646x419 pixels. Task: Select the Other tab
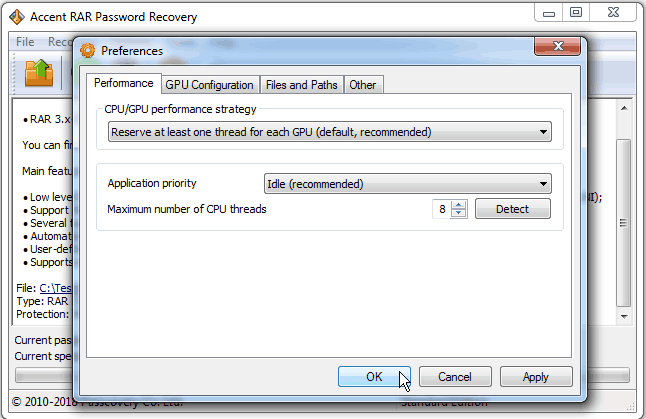tap(363, 85)
